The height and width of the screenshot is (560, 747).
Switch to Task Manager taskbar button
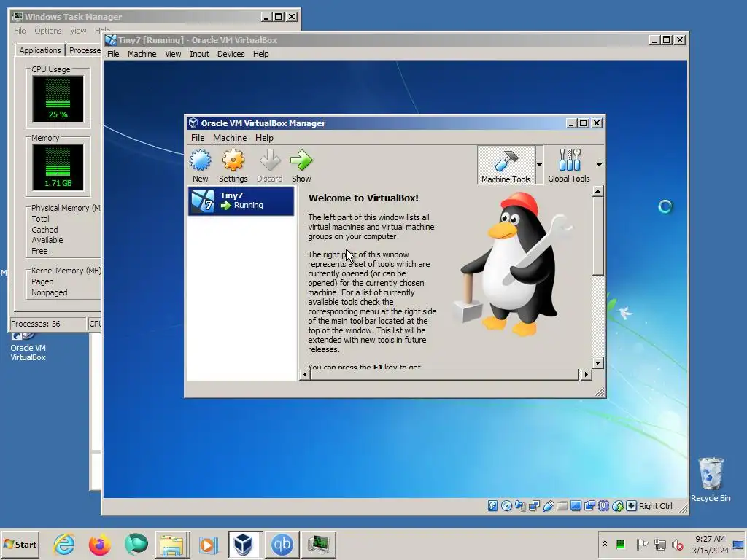pos(318,544)
